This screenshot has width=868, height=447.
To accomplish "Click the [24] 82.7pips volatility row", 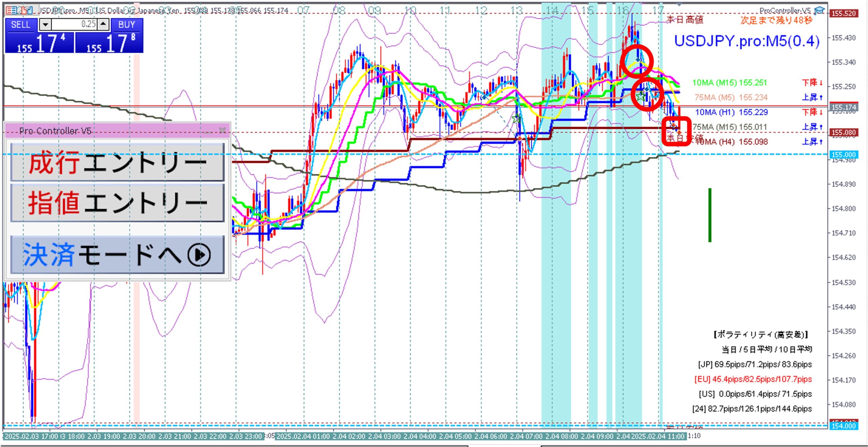I will click(x=752, y=409).
